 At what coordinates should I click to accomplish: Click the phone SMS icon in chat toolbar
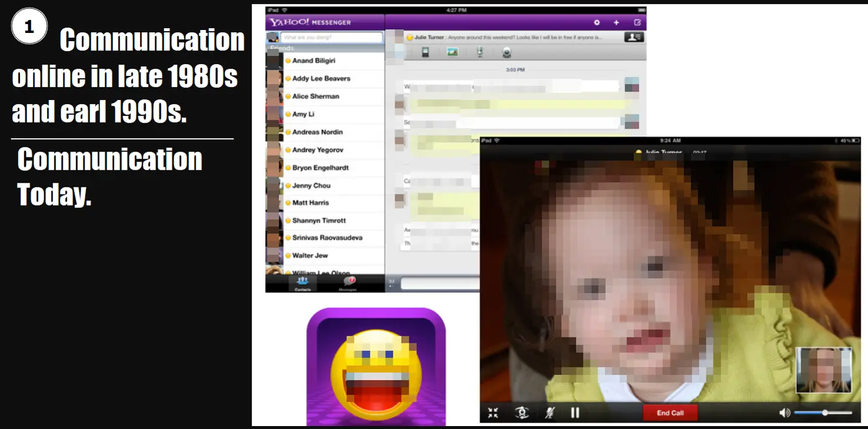pyautogui.click(x=425, y=52)
